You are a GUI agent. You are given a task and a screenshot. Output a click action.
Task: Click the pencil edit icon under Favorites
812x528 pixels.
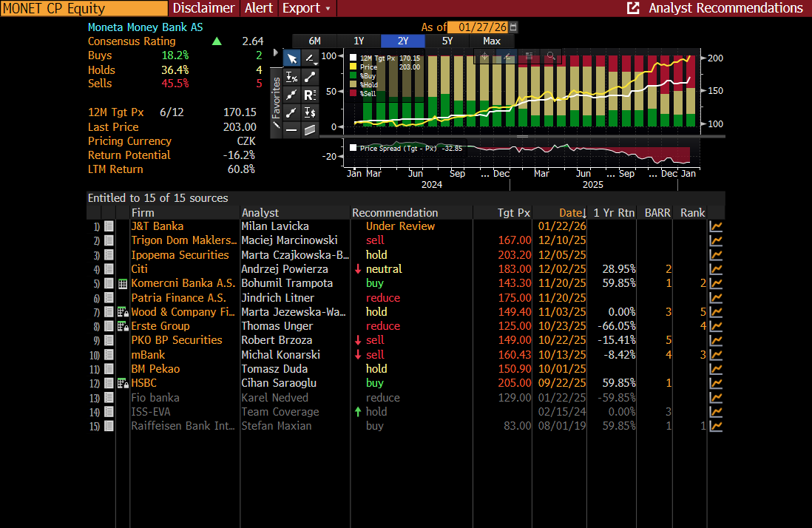[x=276, y=125]
